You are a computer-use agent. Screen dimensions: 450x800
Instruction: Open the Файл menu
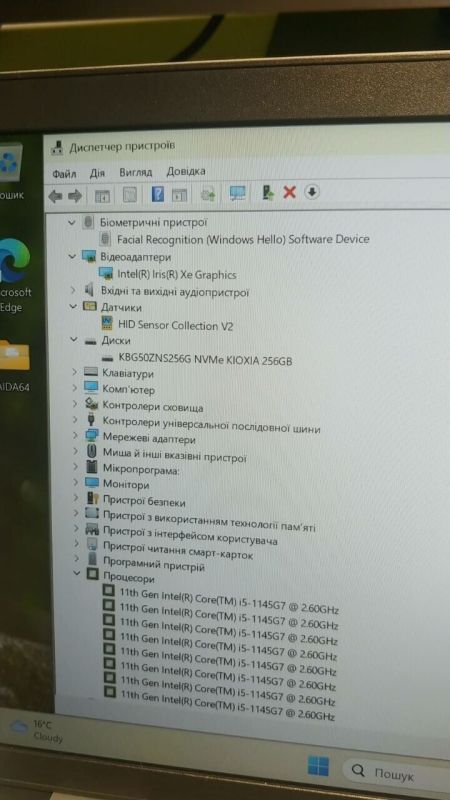pyautogui.click(x=64, y=174)
